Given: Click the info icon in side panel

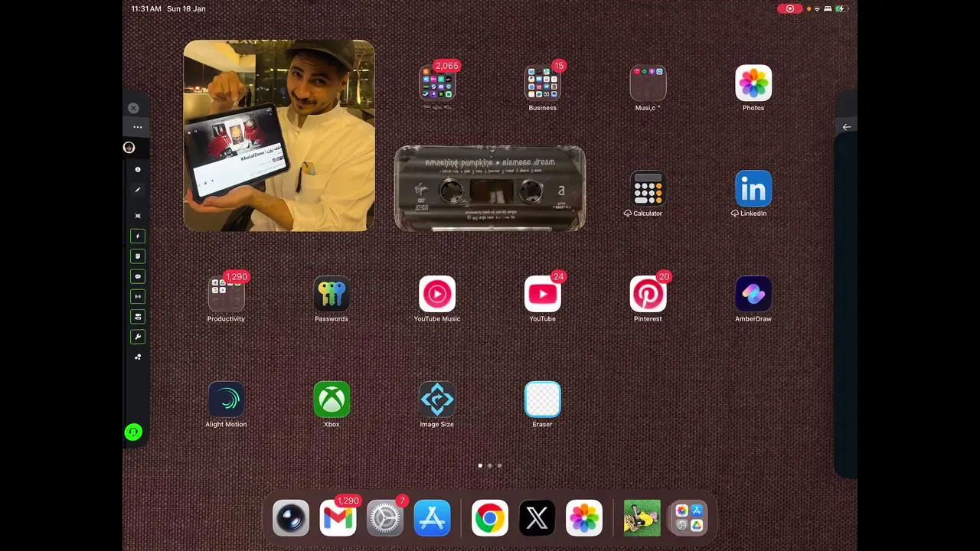Looking at the screenshot, I should 138,169.
